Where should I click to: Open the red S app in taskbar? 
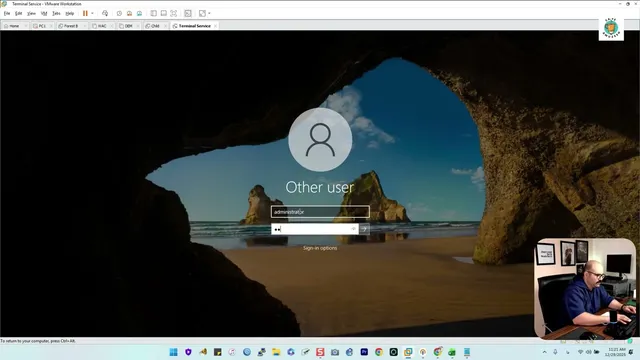(320, 352)
